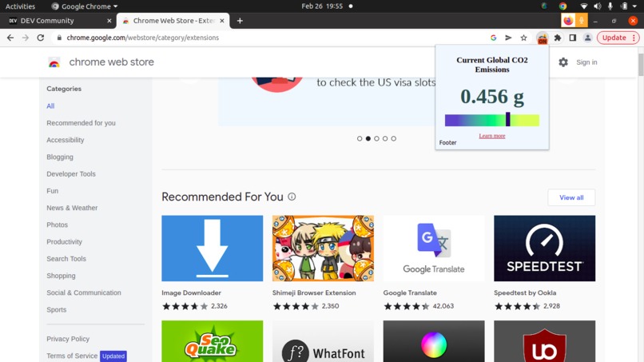
Task: Open the Shimeji Browser Extension thumbnail
Action: [x=324, y=249]
